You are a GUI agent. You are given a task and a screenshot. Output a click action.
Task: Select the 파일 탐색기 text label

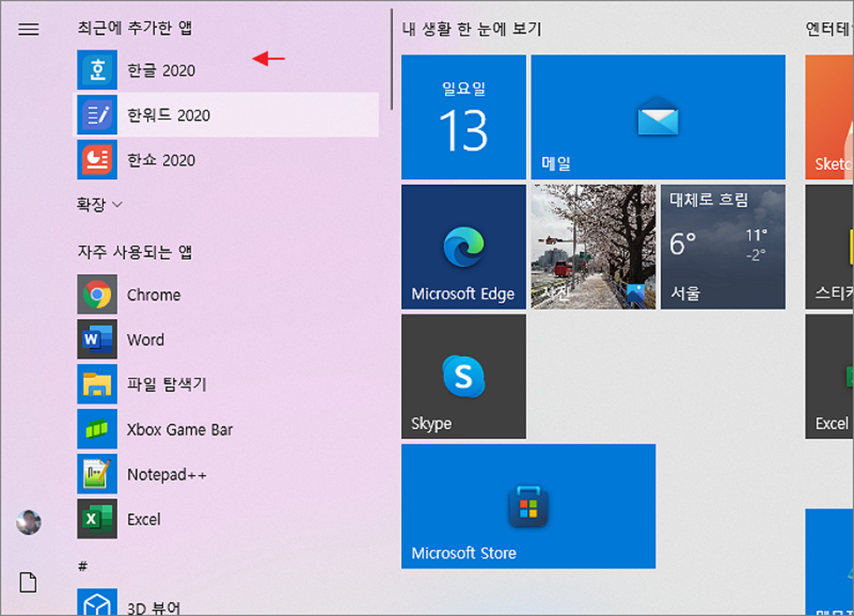(167, 384)
